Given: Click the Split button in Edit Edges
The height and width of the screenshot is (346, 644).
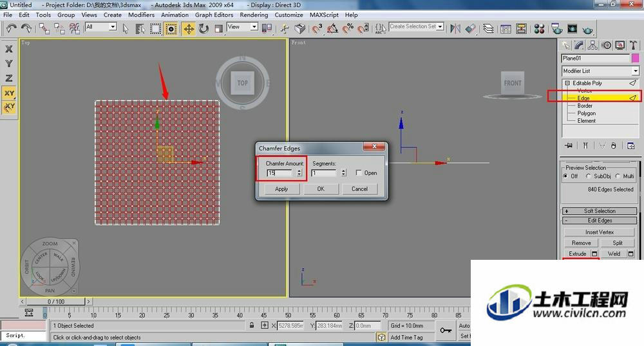Looking at the screenshot, I should click(618, 242).
